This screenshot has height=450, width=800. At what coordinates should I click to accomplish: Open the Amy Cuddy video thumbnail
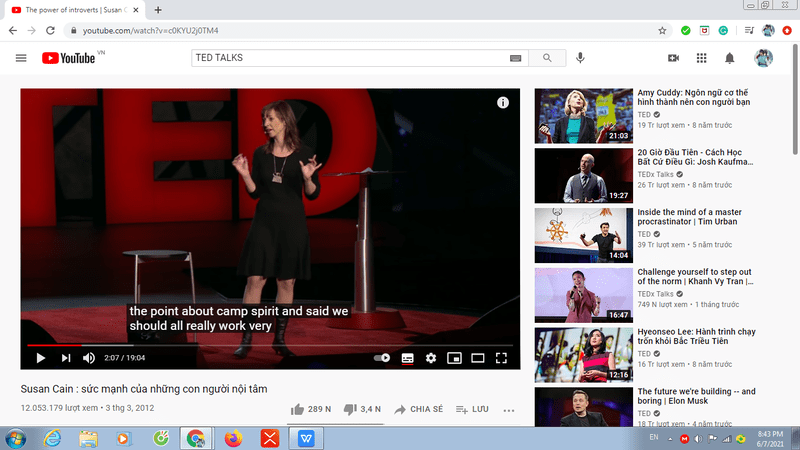pyautogui.click(x=583, y=116)
